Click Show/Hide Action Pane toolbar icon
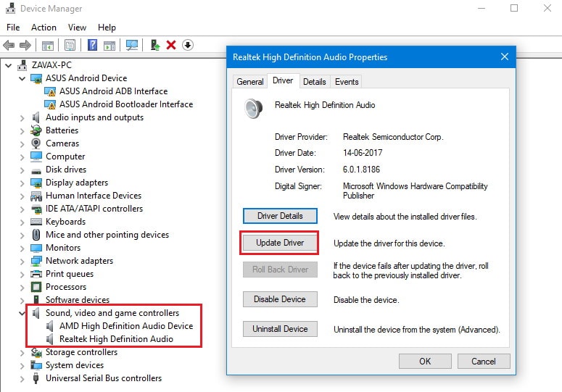The image size is (562, 392). tap(109, 46)
